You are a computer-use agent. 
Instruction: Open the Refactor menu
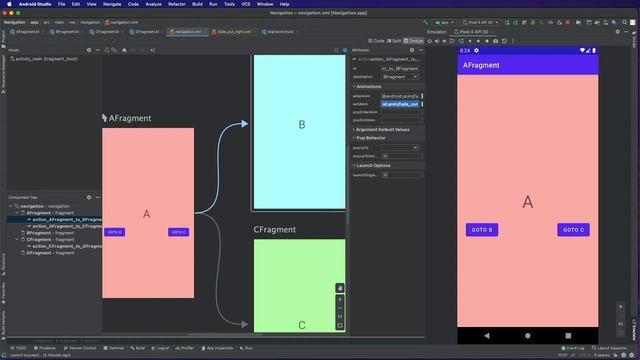pyautogui.click(x=177, y=4)
